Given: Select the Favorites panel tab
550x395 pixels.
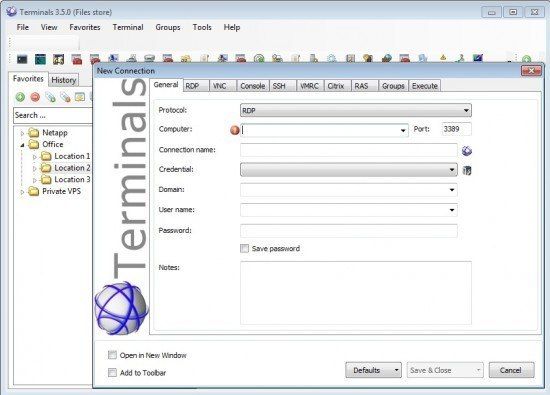Looking at the screenshot, I should [28, 79].
